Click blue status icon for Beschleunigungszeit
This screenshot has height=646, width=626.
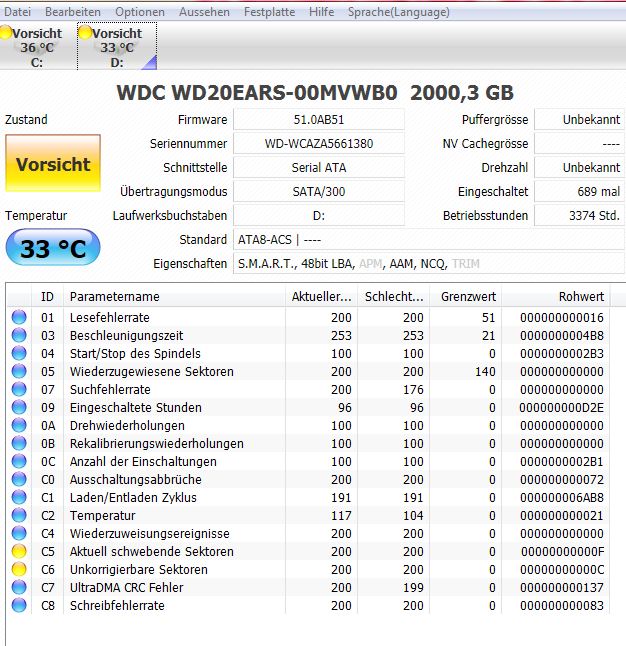[19, 335]
